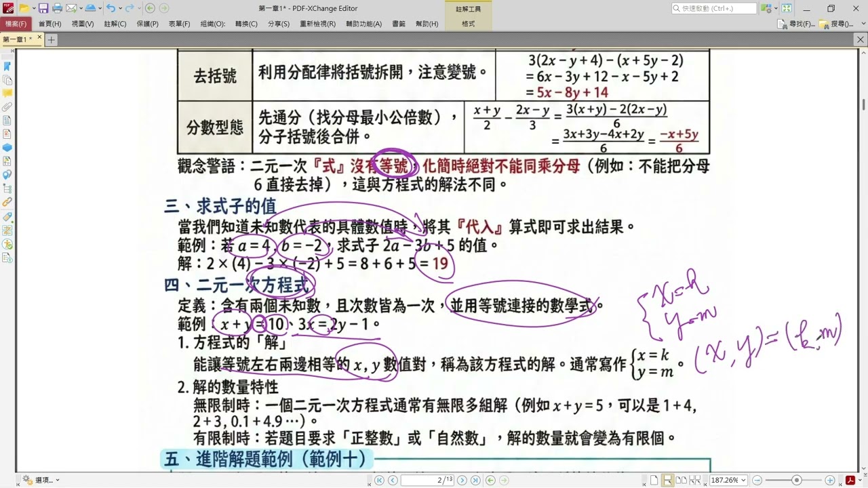The width and height of the screenshot is (868, 488).
Task: Click the scanner icon in quick toolbar
Action: (90, 8)
